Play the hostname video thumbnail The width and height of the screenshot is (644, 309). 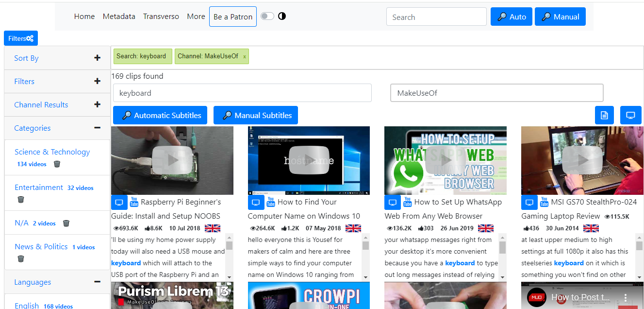point(309,160)
